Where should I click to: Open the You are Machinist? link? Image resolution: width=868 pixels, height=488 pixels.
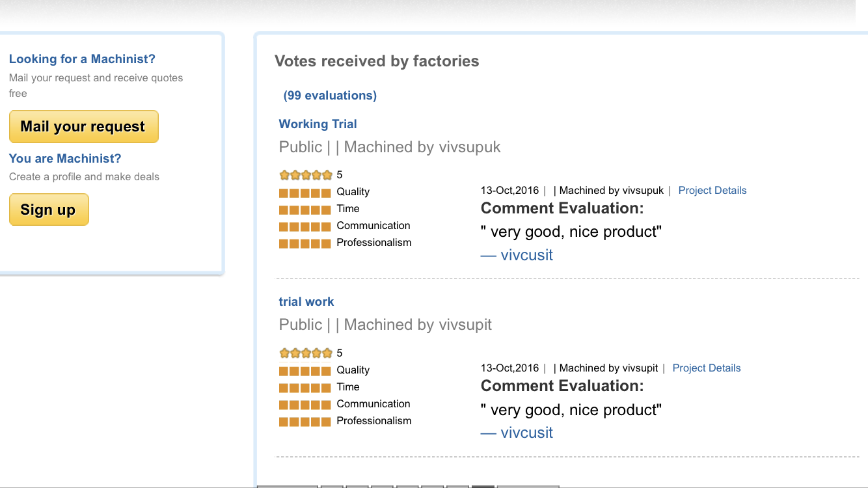[x=65, y=159]
